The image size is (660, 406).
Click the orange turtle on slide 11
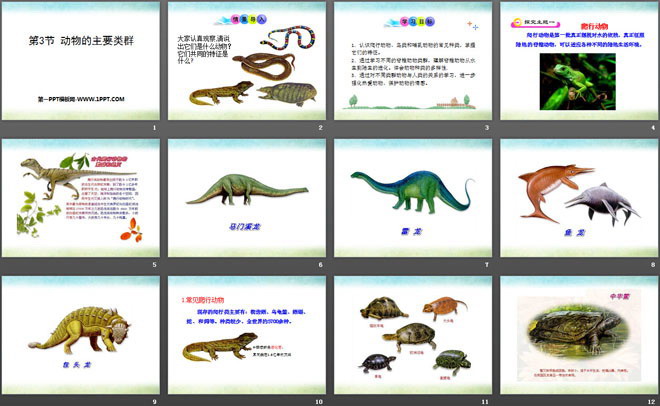[444, 307]
